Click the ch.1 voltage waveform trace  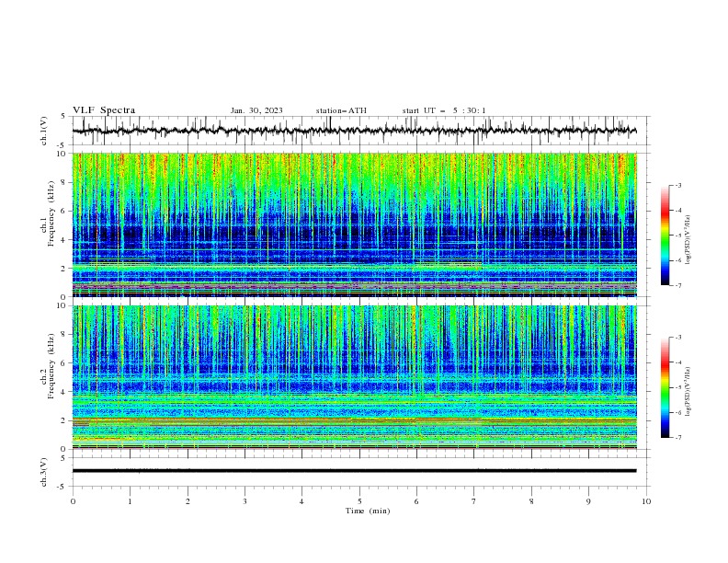(x=354, y=131)
